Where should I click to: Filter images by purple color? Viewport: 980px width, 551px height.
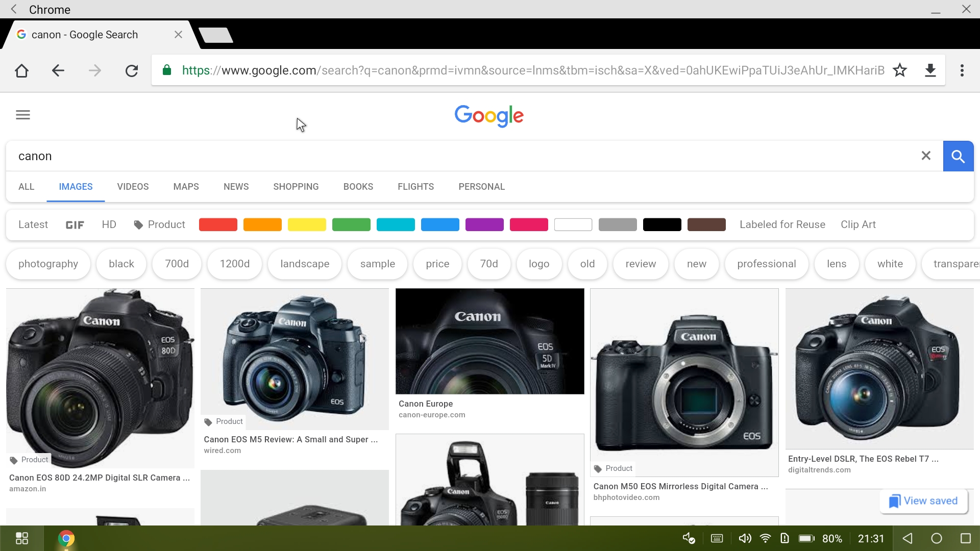click(484, 224)
